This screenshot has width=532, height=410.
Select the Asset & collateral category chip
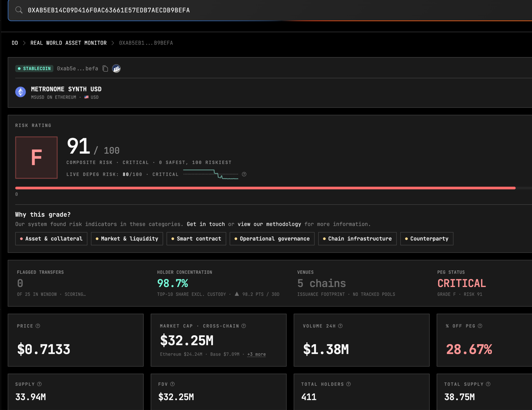[51, 238]
